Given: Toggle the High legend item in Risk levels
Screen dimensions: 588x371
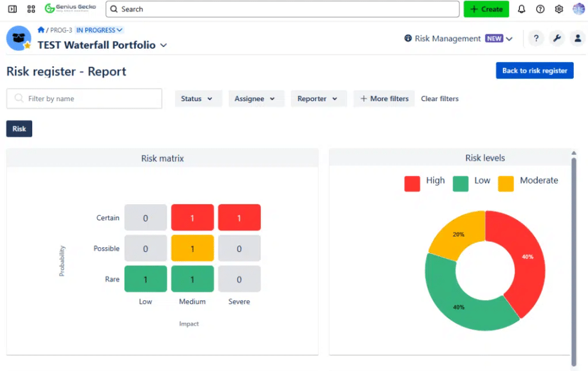Looking at the screenshot, I should coord(424,182).
